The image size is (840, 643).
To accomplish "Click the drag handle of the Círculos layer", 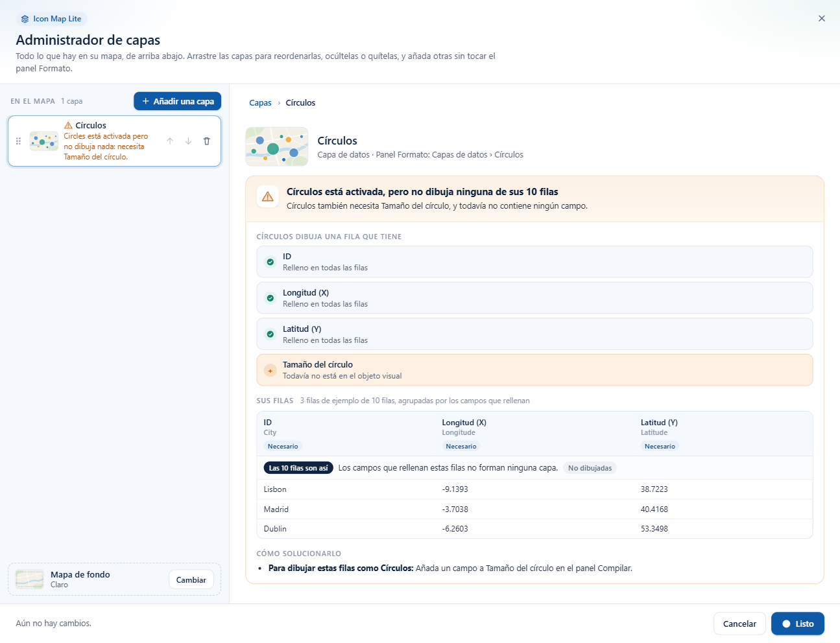I will [x=18, y=141].
